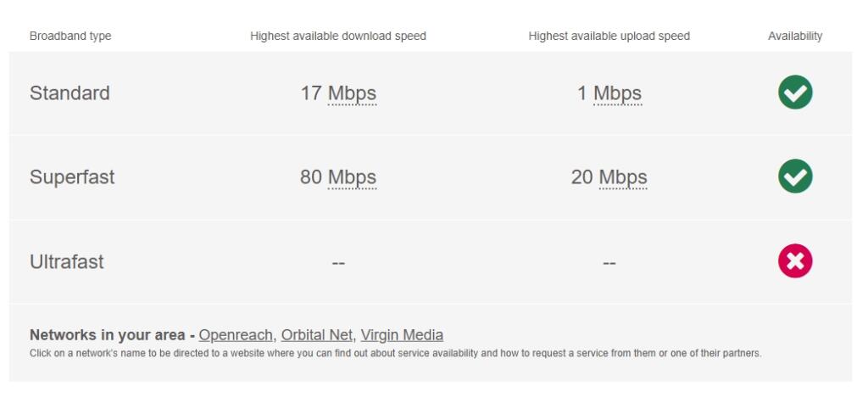
Task: Select the Superfast broadband type label
Action: 72,177
